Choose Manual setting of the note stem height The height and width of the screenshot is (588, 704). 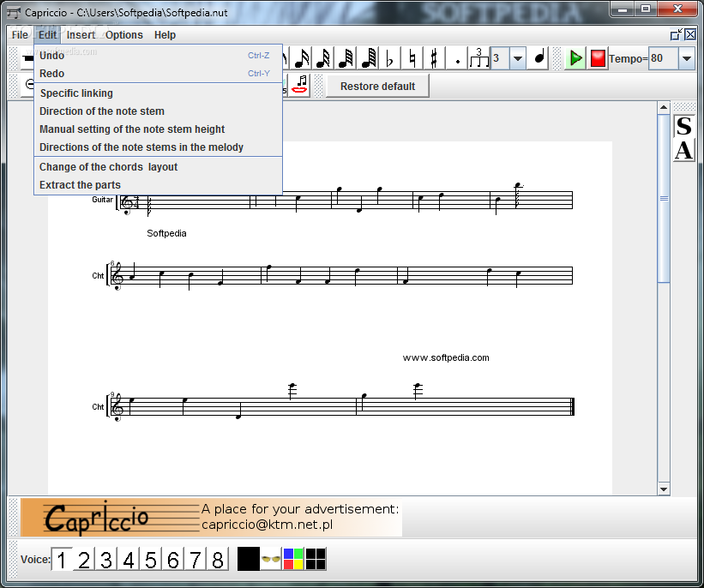tap(158, 129)
